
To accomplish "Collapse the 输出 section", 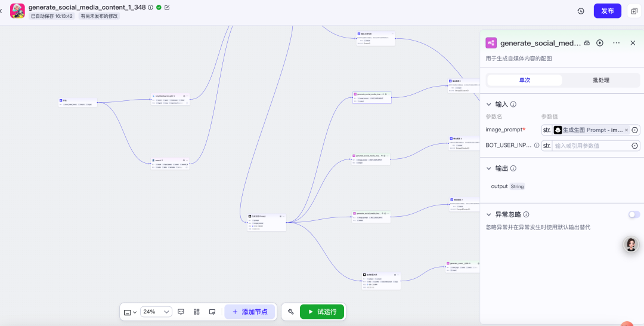I will 489,168.
